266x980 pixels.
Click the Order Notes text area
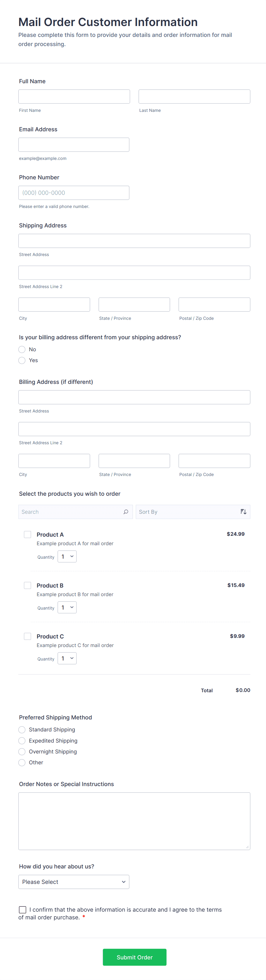pyautogui.click(x=134, y=821)
